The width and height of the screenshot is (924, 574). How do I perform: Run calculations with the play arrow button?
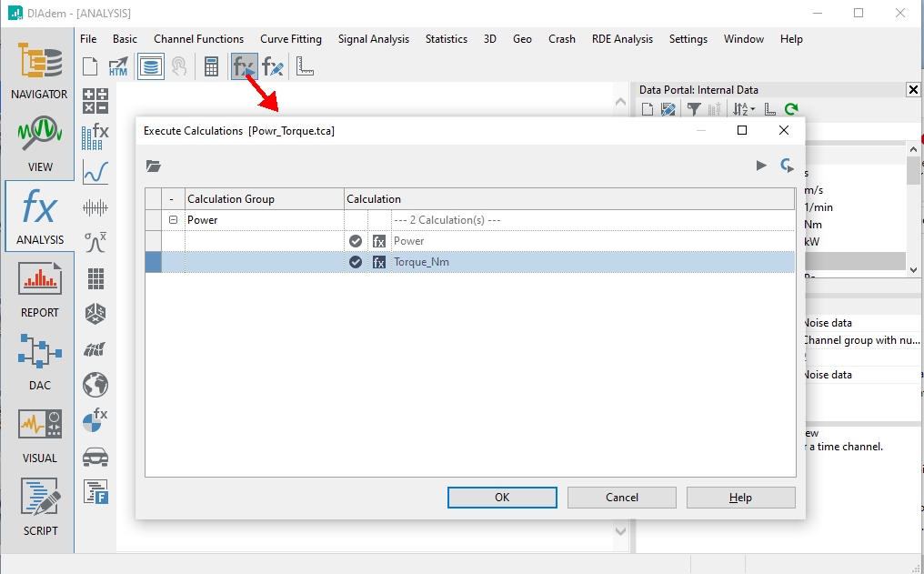tap(761, 166)
